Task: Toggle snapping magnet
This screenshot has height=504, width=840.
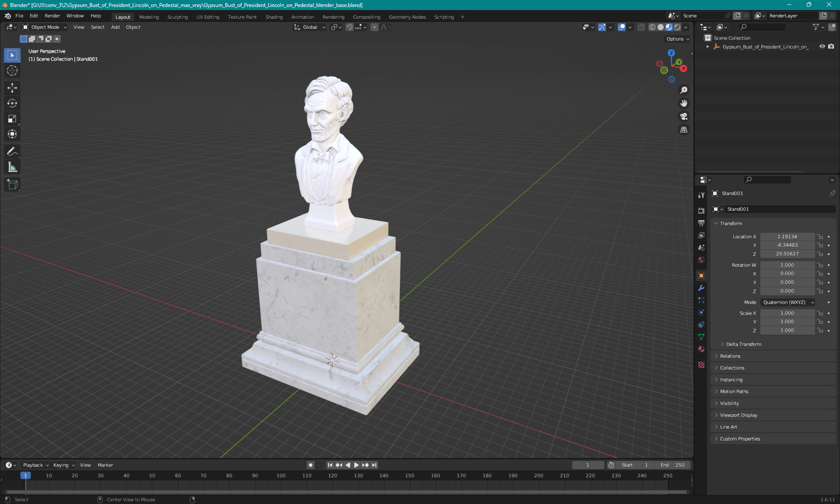Action: [349, 27]
